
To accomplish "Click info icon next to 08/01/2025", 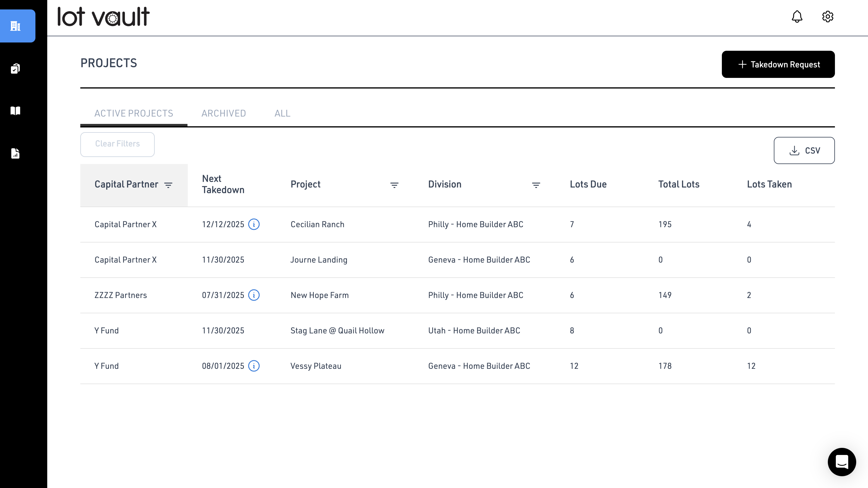I will pos(254,366).
